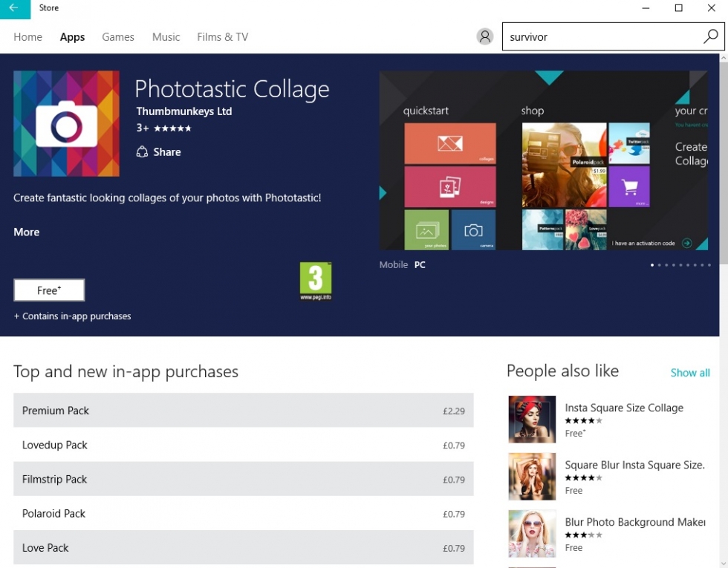728x568 pixels.
Task: Select the Premium Pack in-app purchase
Action: pos(244,410)
